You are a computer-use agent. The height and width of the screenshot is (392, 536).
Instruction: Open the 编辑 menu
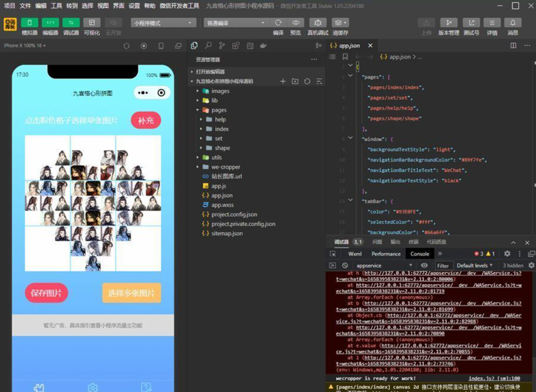point(41,6)
